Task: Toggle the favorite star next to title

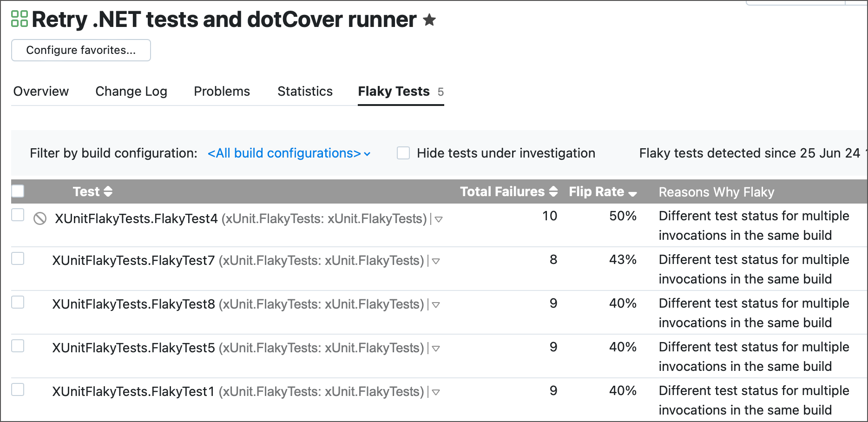Action: pyautogui.click(x=430, y=20)
